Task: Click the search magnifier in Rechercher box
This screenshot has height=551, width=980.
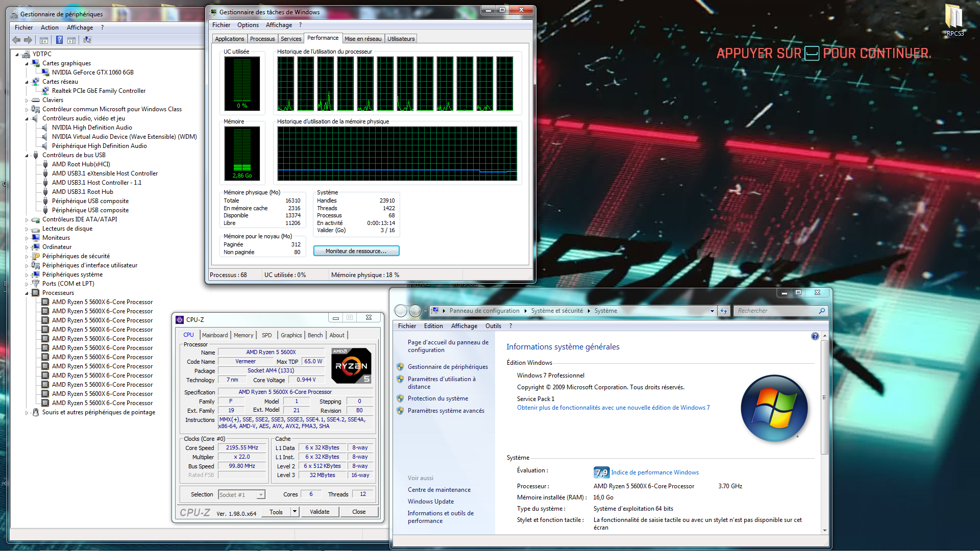Action: (821, 311)
